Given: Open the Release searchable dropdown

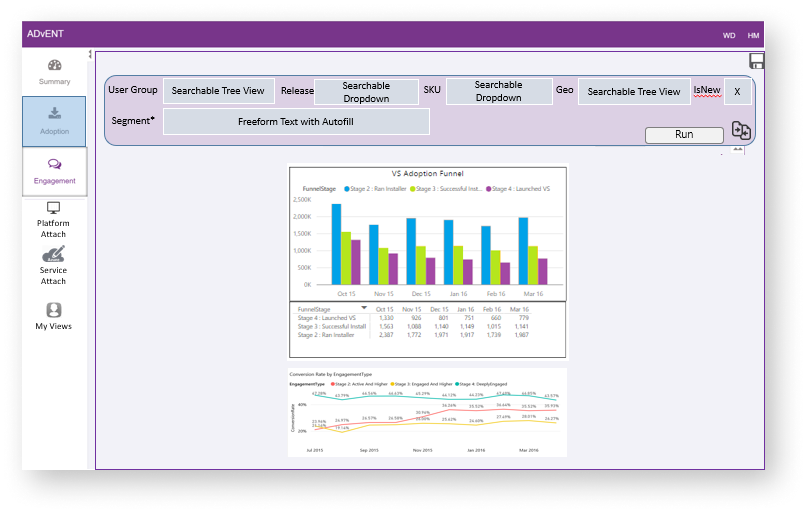Looking at the screenshot, I should point(366,92).
